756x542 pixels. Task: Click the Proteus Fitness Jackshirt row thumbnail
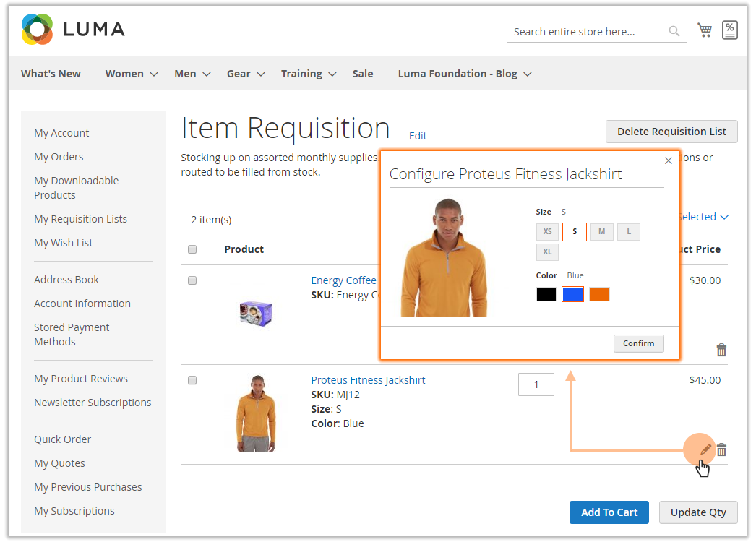click(257, 414)
